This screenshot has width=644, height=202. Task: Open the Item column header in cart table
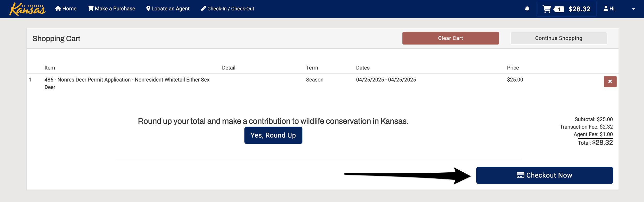49,68
